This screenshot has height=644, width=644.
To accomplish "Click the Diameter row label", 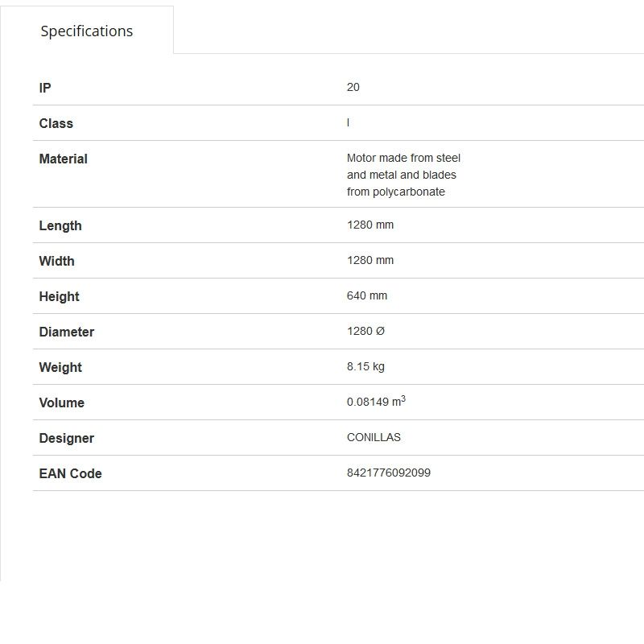I will 66,332.
